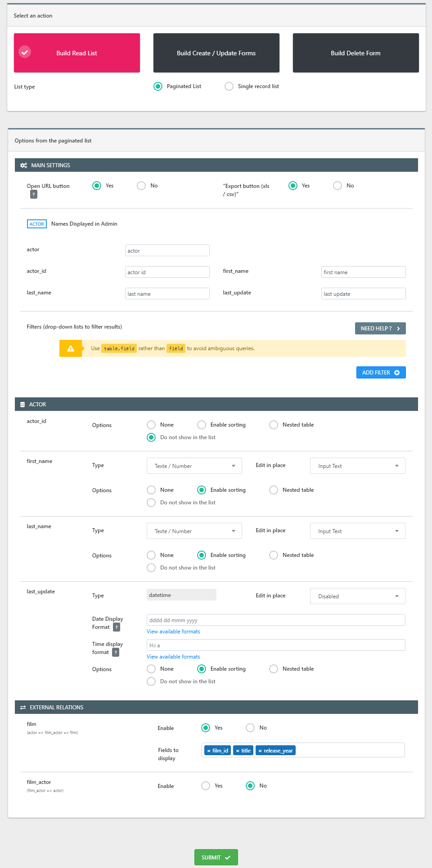Choose Build Create / Update Forms
Image resolution: width=432 pixels, height=868 pixels.
(216, 53)
